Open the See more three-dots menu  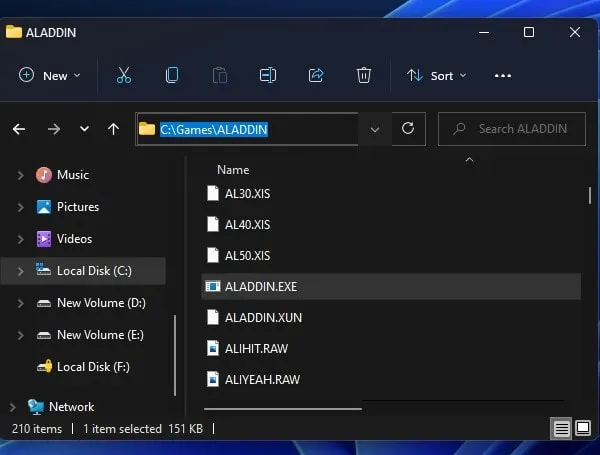502,76
